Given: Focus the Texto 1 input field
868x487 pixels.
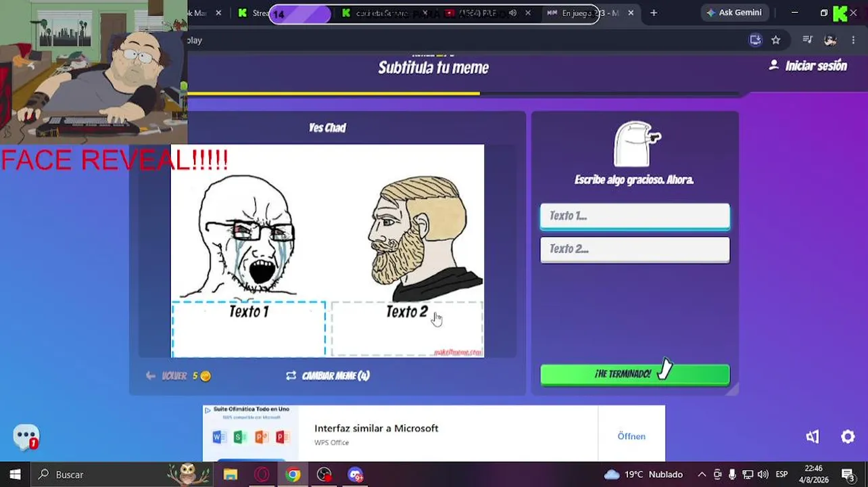Looking at the screenshot, I should [635, 216].
